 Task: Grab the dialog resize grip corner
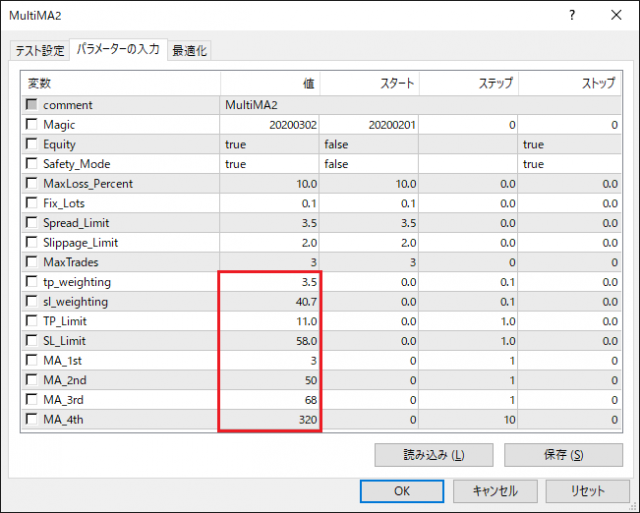634,507
